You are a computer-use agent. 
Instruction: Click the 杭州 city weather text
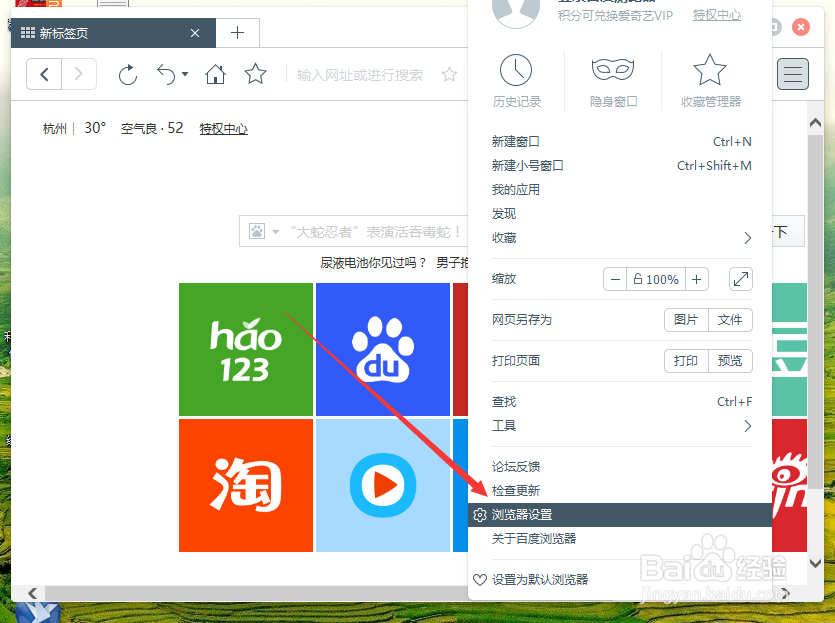[55, 128]
